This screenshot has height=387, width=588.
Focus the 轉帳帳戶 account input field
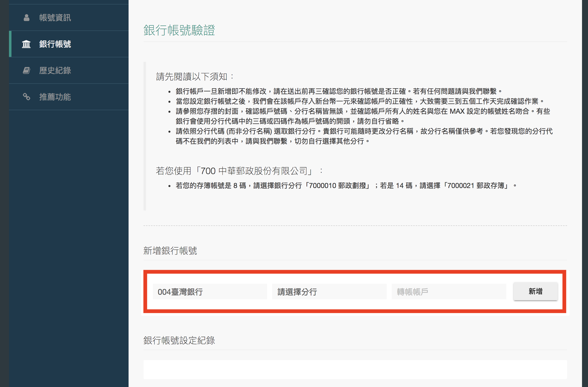click(448, 291)
